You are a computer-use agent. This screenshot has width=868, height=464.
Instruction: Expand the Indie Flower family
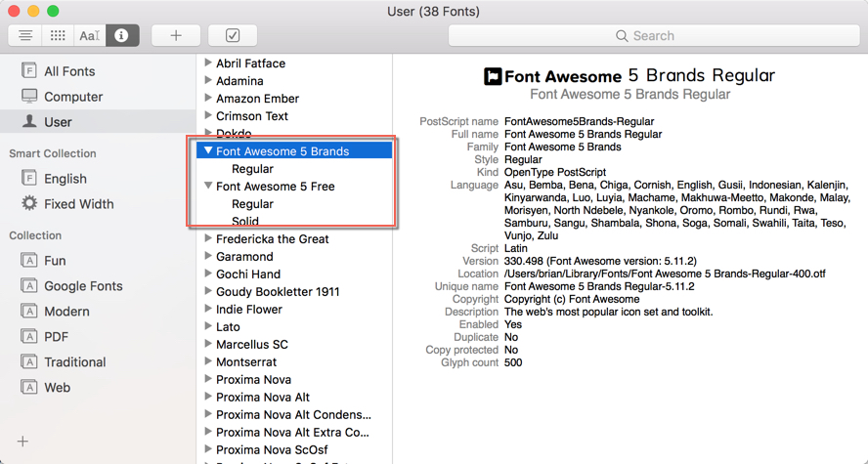coord(208,309)
